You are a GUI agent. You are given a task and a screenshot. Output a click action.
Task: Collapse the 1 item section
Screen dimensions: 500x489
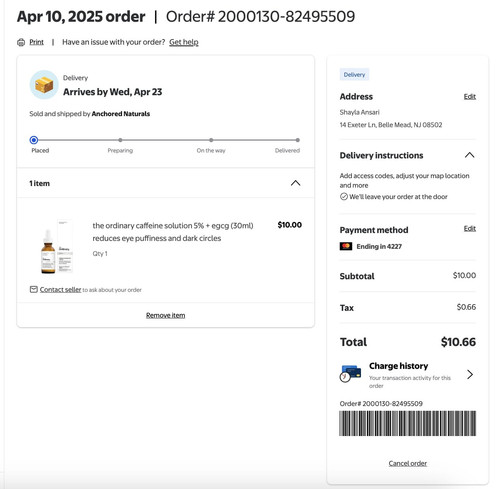[295, 183]
